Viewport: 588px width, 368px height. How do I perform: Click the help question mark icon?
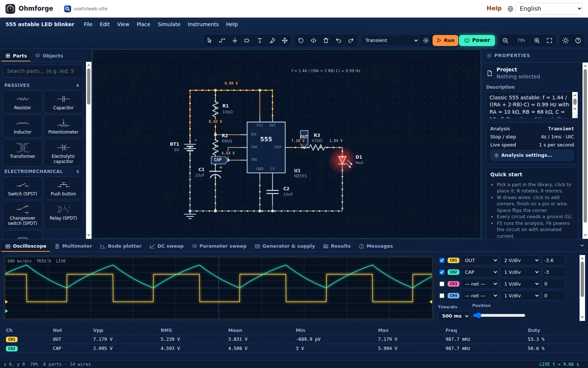click(x=578, y=40)
